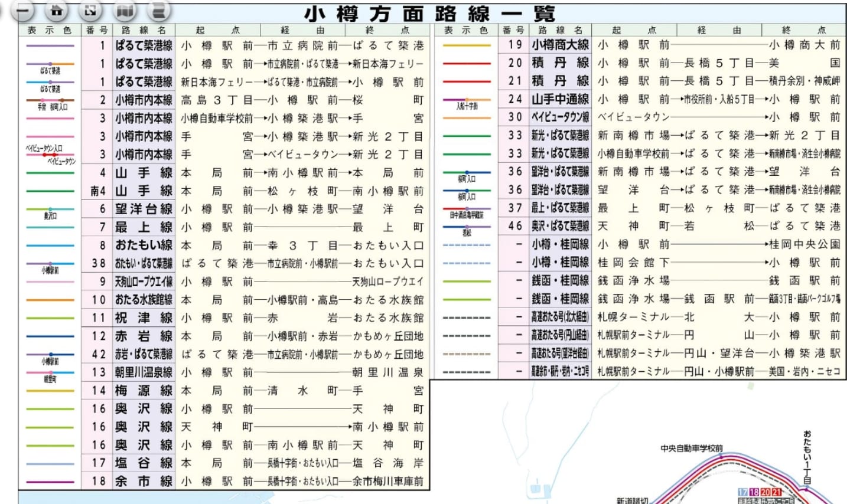Click origin '天神町' of route 46
The height and width of the screenshot is (504, 847).
point(633,226)
